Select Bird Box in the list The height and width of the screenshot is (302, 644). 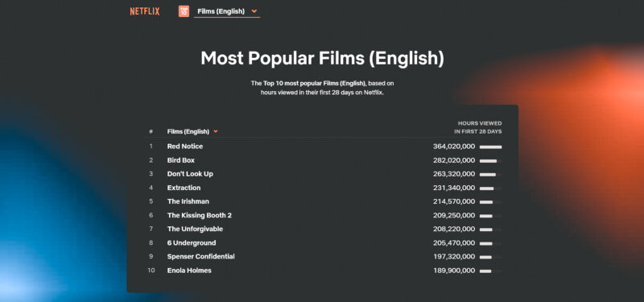click(x=180, y=160)
